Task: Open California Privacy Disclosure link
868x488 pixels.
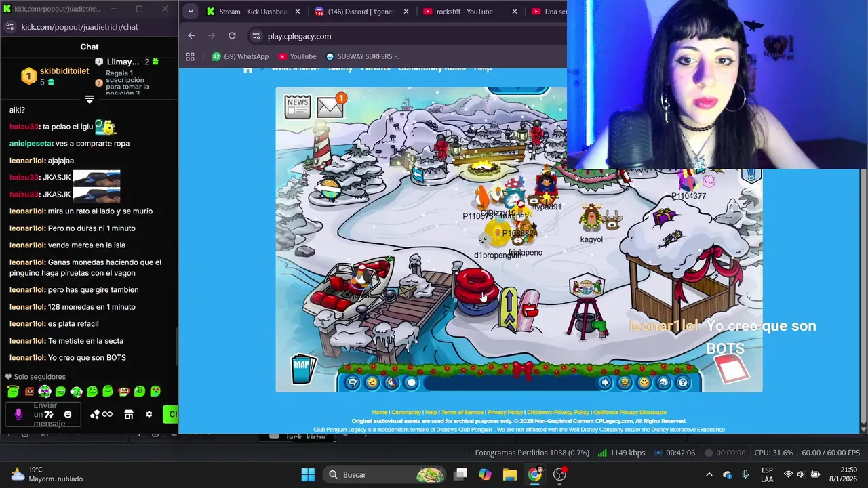Action: (x=630, y=412)
